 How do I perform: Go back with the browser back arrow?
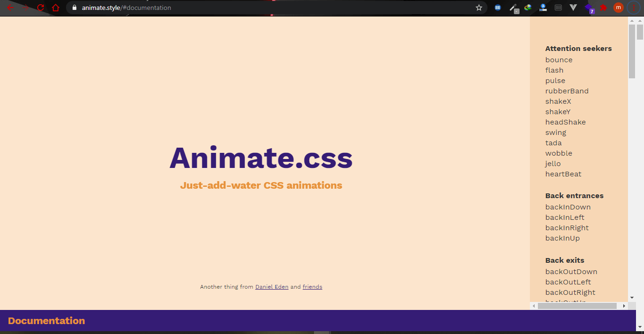tap(10, 8)
